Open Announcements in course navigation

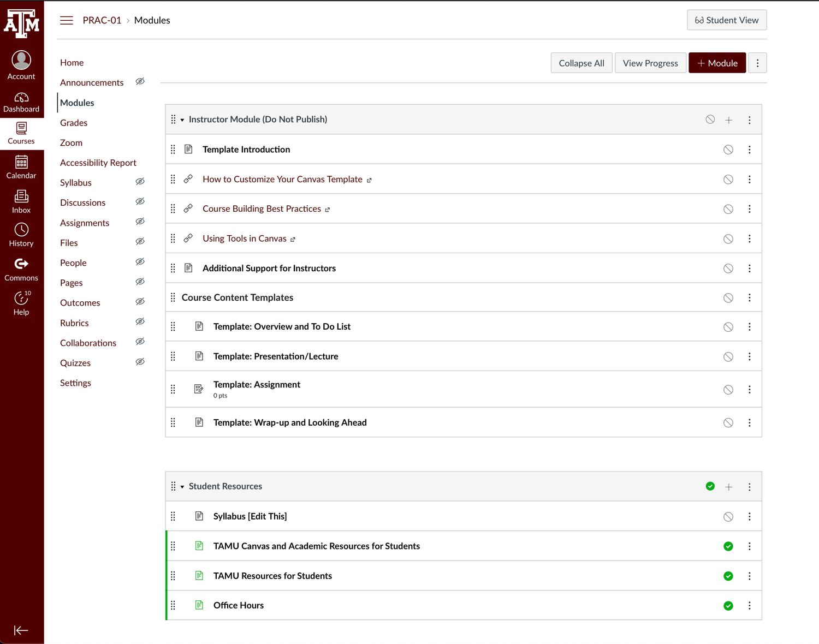tap(92, 82)
